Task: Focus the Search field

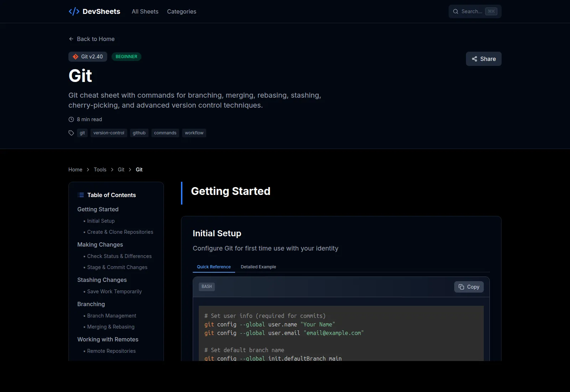Action: click(x=475, y=11)
